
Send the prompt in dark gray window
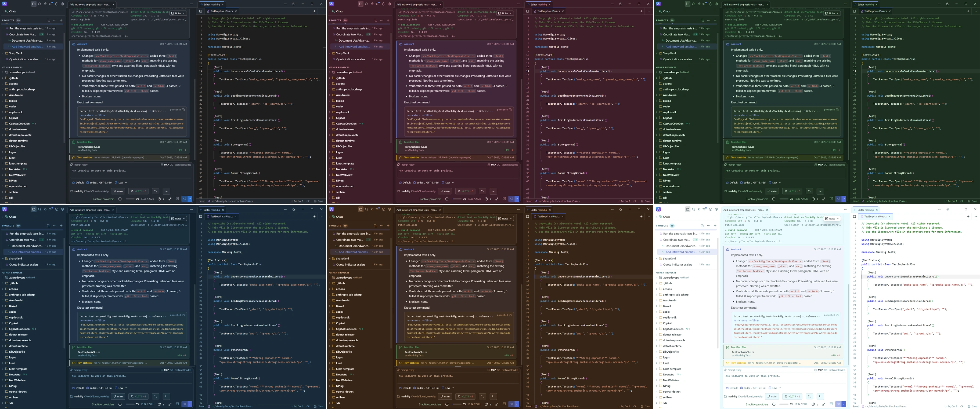[185, 199]
